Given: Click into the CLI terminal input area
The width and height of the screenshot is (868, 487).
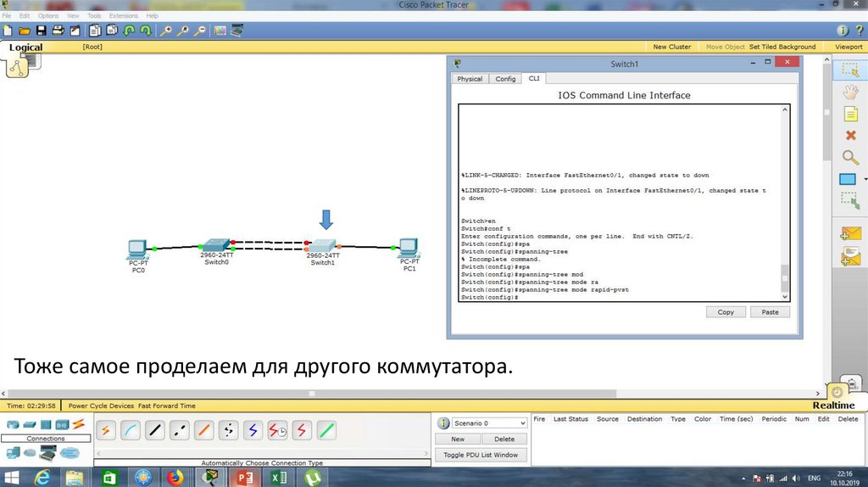Looking at the screenshot, I should [620, 203].
